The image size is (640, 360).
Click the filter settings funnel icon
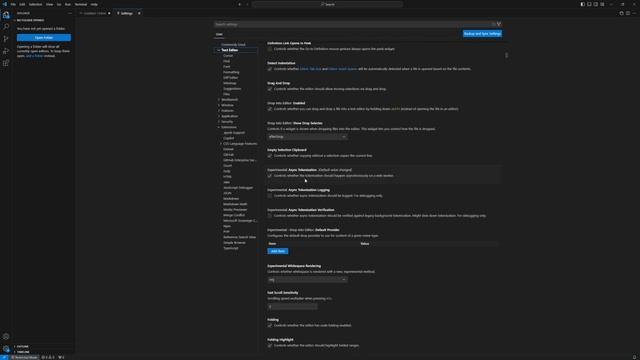pyautogui.click(x=499, y=24)
